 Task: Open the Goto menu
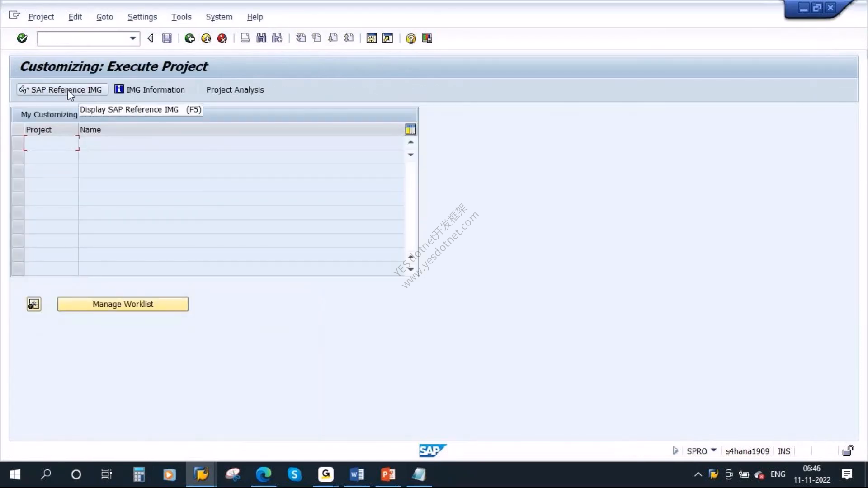point(104,17)
